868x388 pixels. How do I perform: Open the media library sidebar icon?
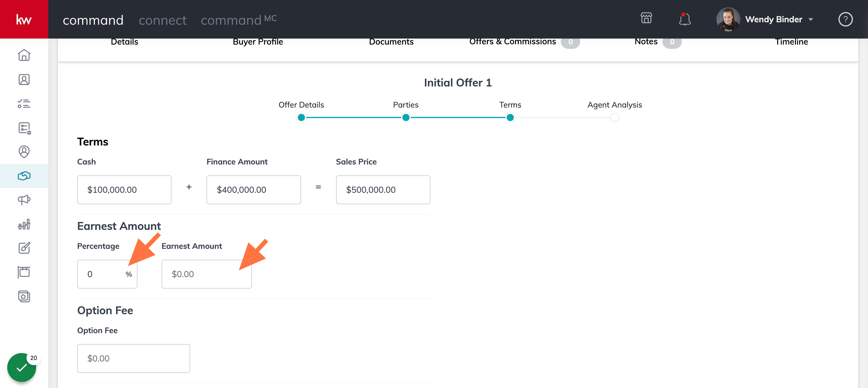pos(24,296)
